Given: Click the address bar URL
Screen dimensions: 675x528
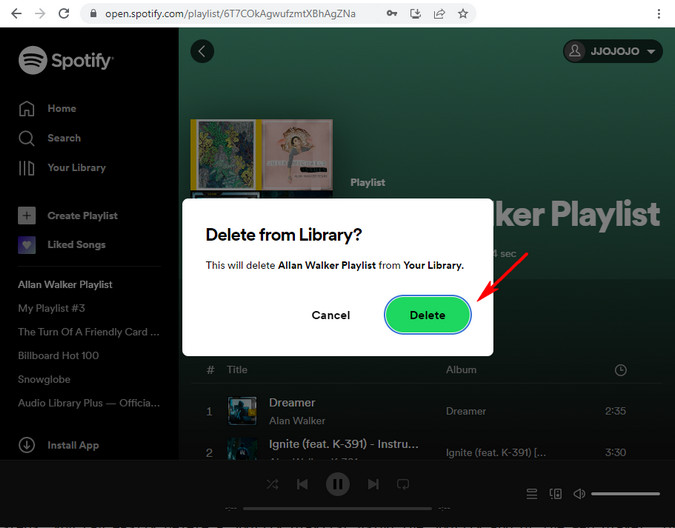Looking at the screenshot, I should [230, 14].
